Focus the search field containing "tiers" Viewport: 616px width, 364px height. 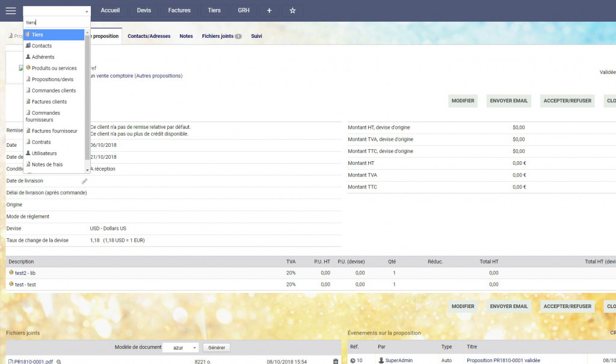57,22
